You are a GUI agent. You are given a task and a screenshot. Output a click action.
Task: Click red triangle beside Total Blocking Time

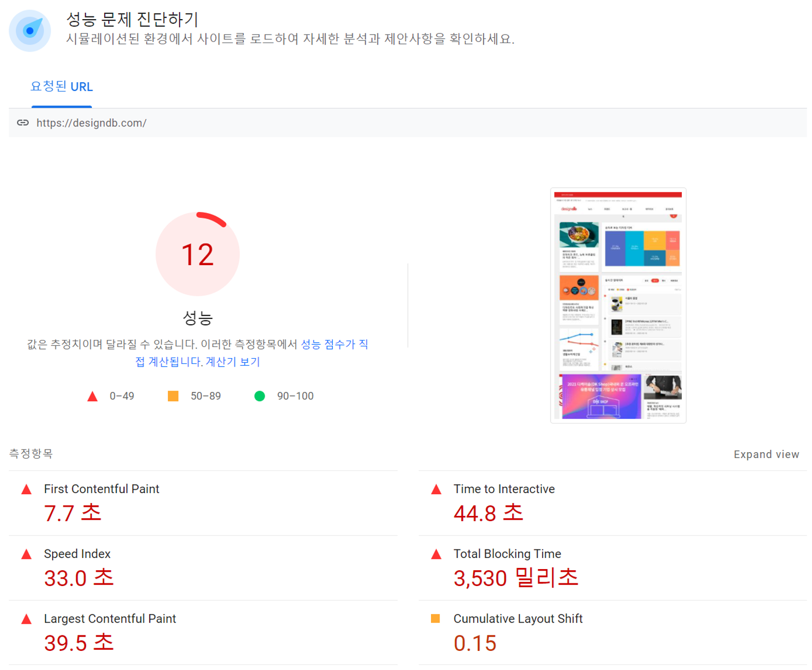point(436,554)
